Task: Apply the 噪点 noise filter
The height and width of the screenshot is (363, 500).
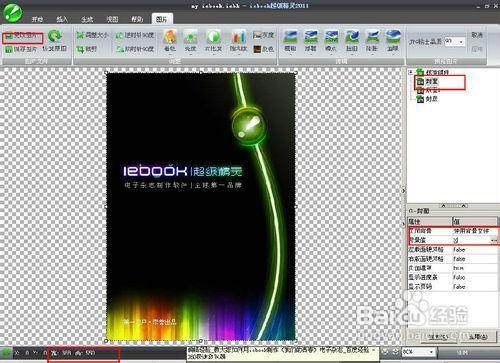Action: pyautogui.click(x=331, y=41)
